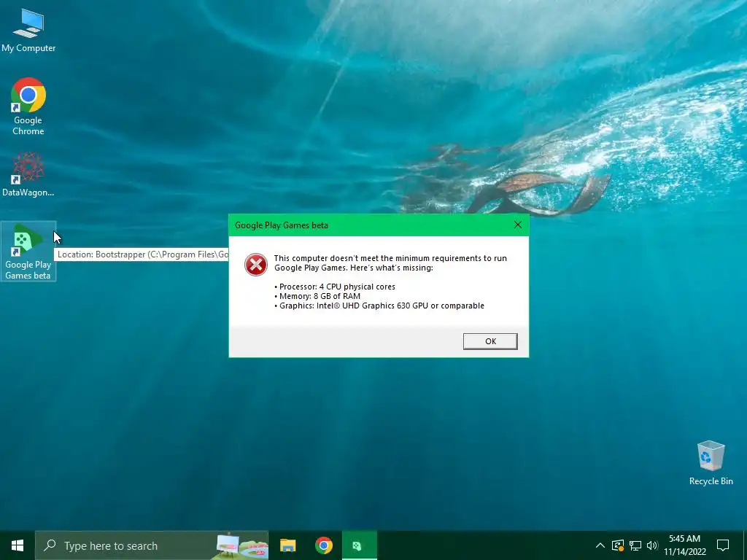The height and width of the screenshot is (560, 747).
Task: Click the 'Graphics: Intel® UHD Graphics 630' line
Action: pos(379,306)
